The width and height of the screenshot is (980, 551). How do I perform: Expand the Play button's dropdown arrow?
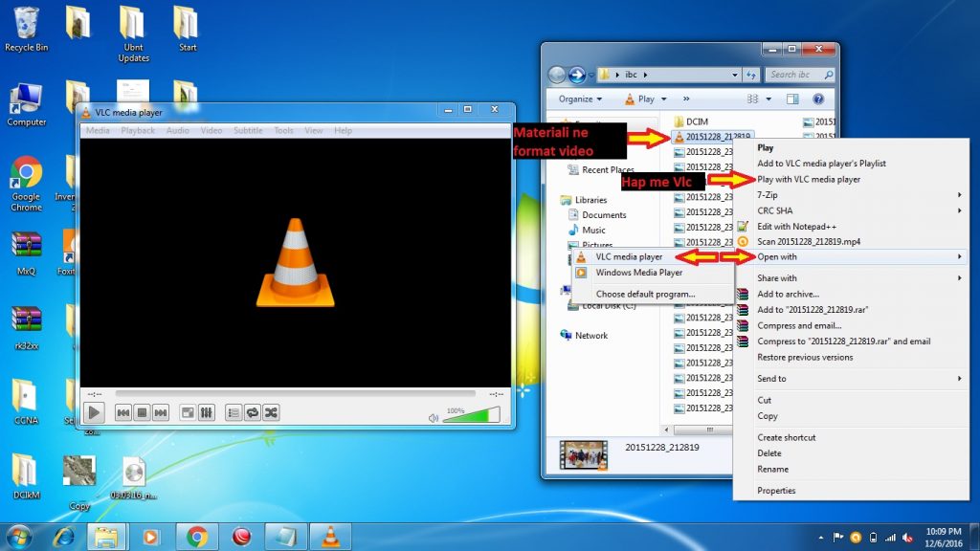point(664,99)
